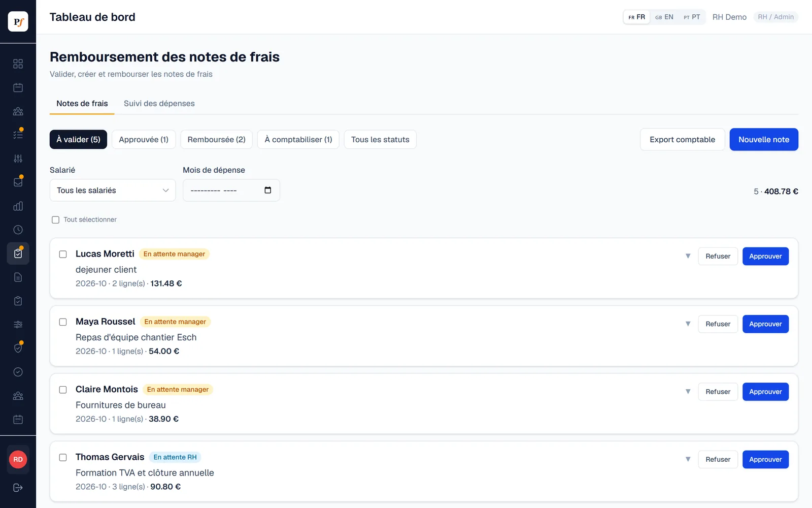Screen dimensions: 812x508
Task: Filter by Remboursée (2) status
Action: (x=217, y=140)
